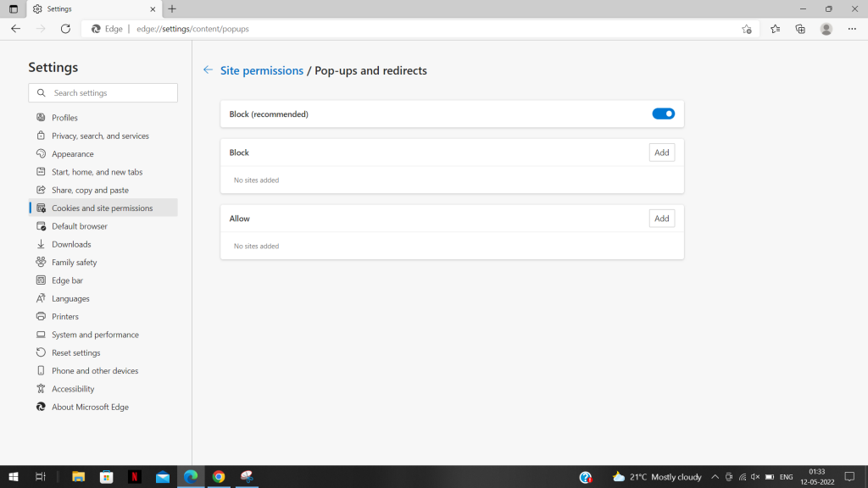
Task: Toggle the Block (recommended) switch
Action: pyautogui.click(x=663, y=114)
